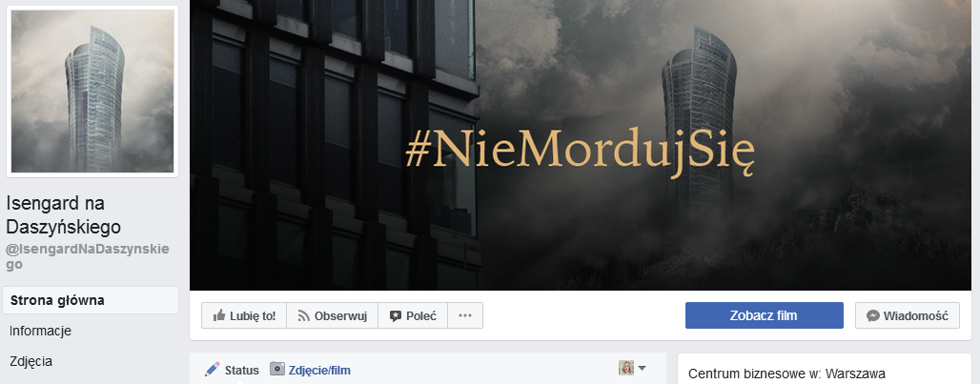This screenshot has width=980, height=384.
Task: Click the speech bubble icon on Poleć
Action: pos(395,316)
